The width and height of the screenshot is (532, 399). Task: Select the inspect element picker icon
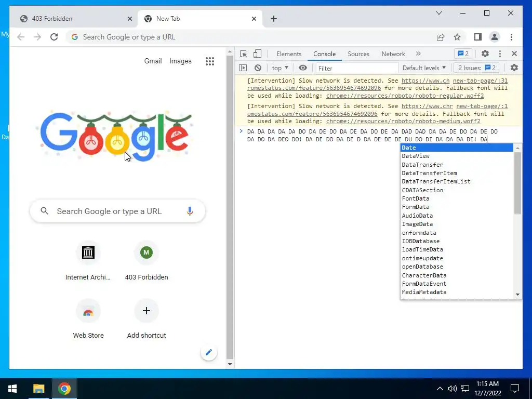243,54
